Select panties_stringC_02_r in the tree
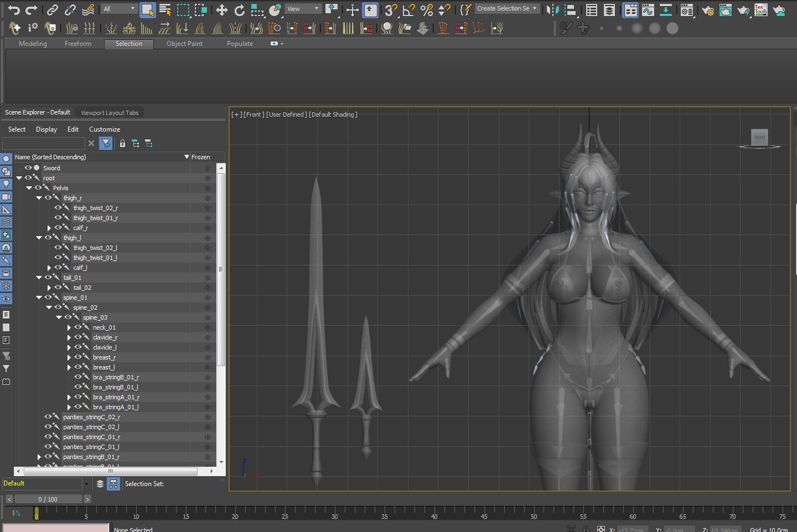This screenshot has height=532, width=797. (x=91, y=417)
